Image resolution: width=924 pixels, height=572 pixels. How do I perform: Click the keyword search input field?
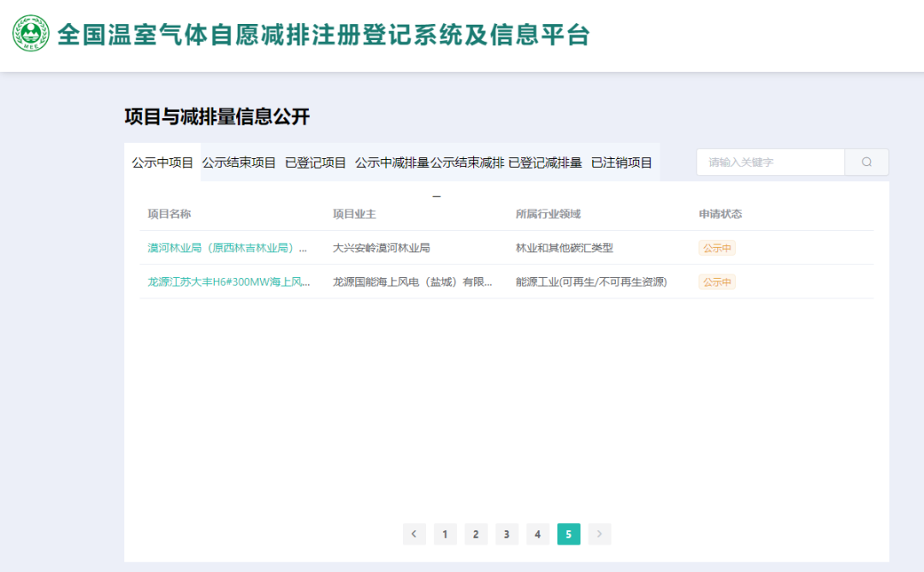coord(770,162)
